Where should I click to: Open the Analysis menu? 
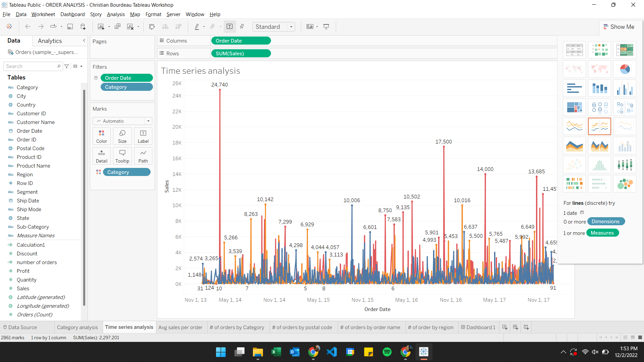[x=116, y=14]
